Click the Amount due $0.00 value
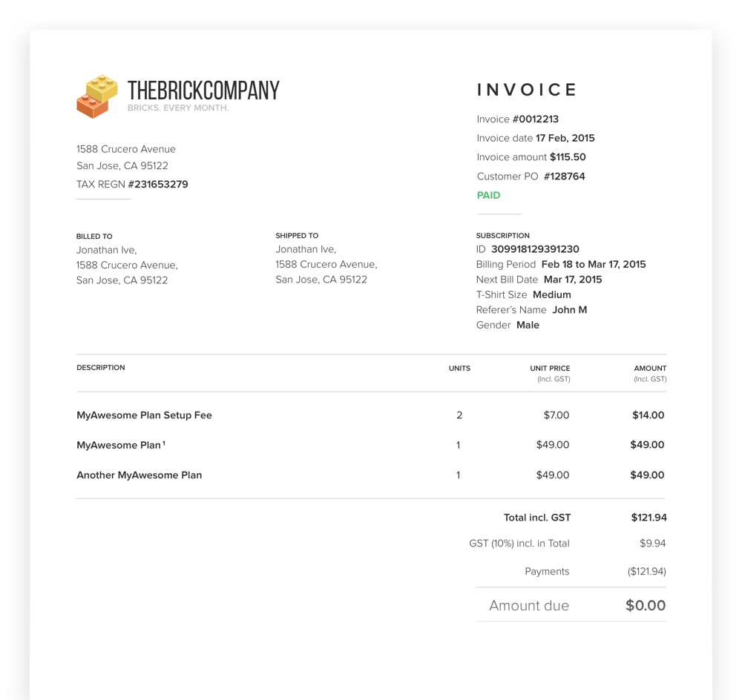 point(646,605)
